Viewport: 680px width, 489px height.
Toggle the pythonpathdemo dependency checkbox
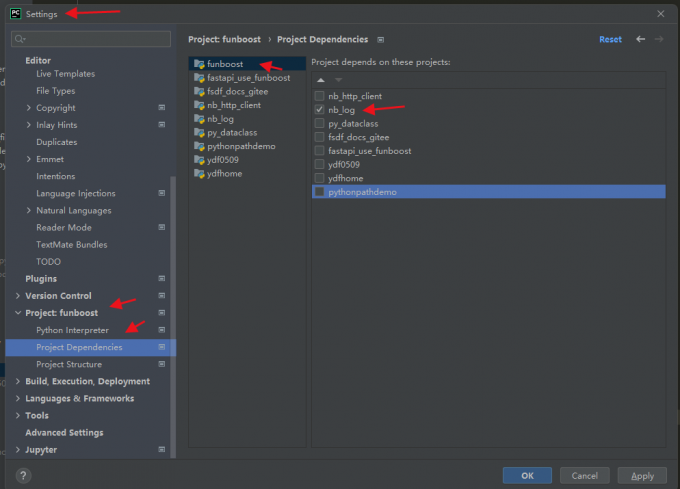point(320,192)
